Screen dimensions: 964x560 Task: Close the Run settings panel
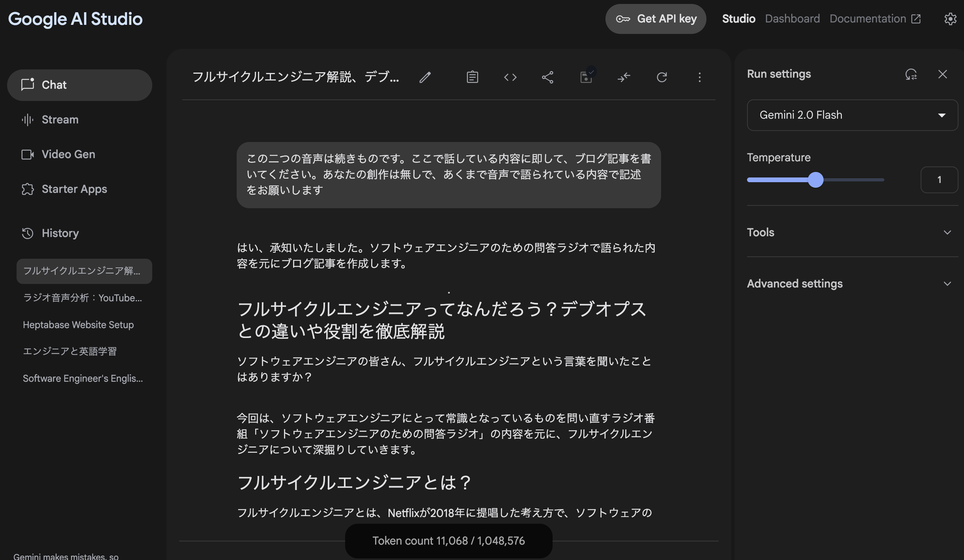coord(943,74)
